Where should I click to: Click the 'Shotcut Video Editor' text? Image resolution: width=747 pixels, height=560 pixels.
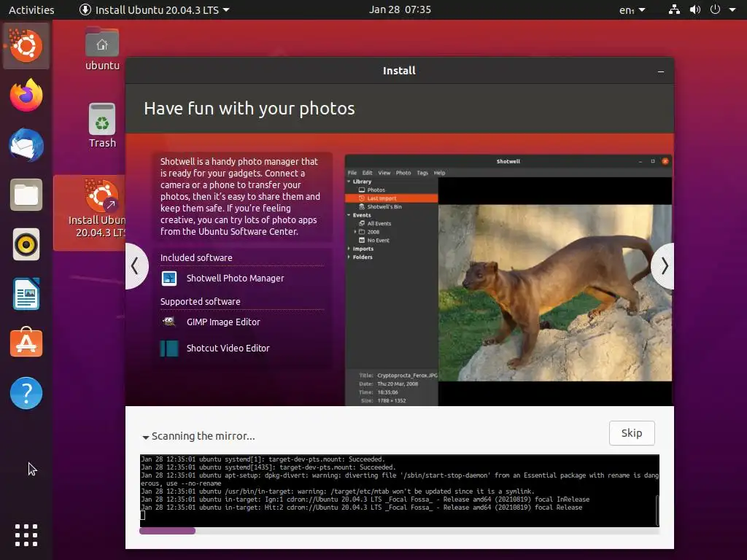pos(228,348)
